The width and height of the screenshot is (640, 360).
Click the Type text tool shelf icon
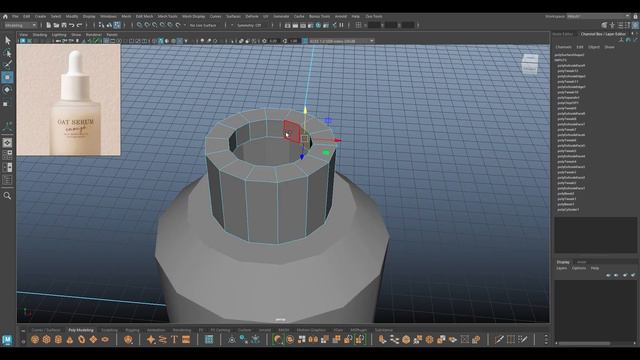tap(174, 339)
